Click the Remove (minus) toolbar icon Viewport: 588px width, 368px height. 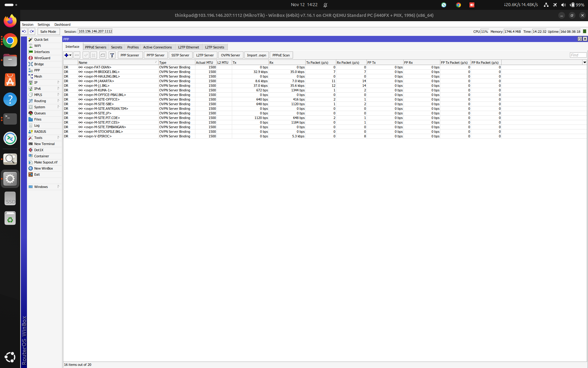(x=77, y=55)
